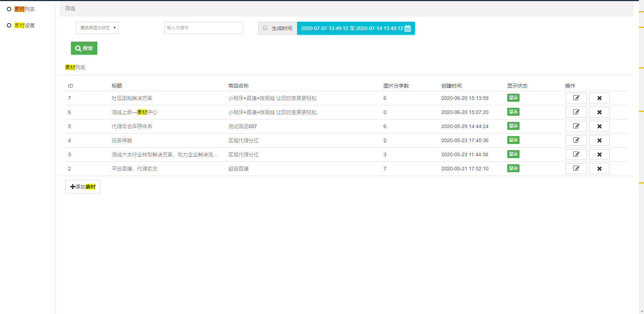Click the 筛选 filter panel heading
Screen dimensions: 644x314
coord(70,8)
